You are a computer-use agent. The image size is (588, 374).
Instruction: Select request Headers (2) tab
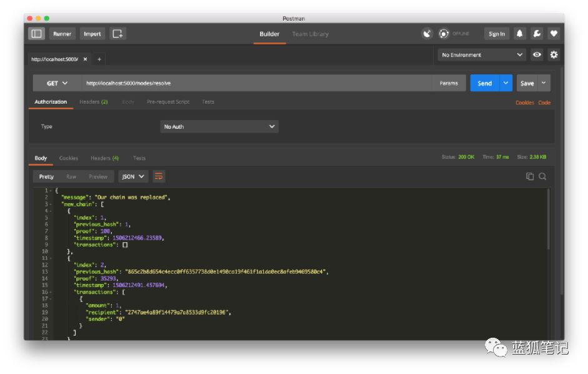[93, 102]
